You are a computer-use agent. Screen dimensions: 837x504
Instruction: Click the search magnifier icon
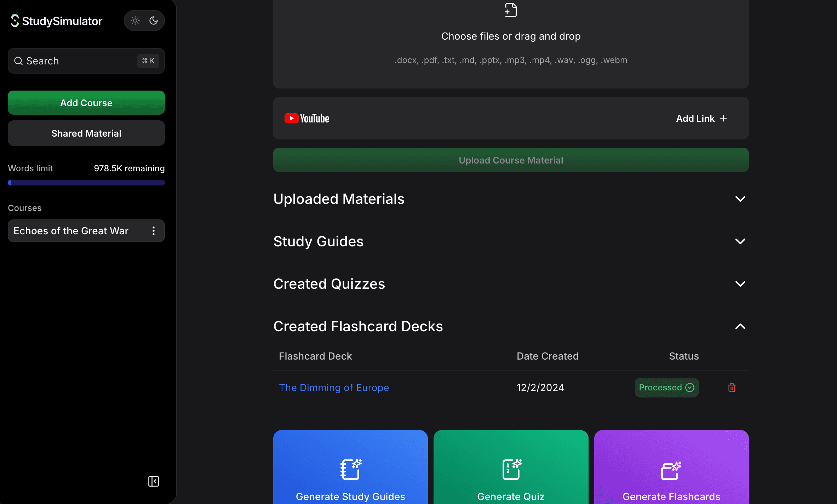18,61
